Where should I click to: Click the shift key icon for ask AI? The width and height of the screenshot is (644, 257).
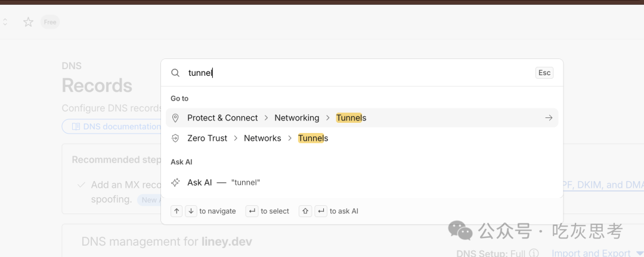coord(305,211)
